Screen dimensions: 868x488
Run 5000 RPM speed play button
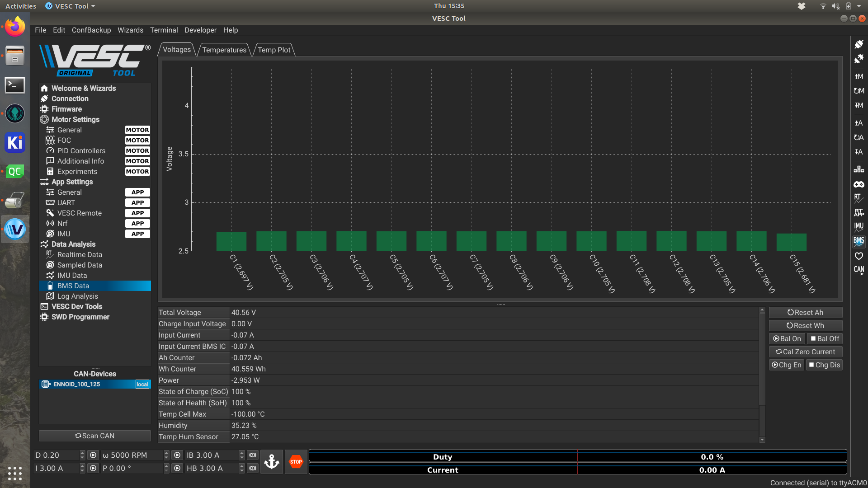point(177,455)
